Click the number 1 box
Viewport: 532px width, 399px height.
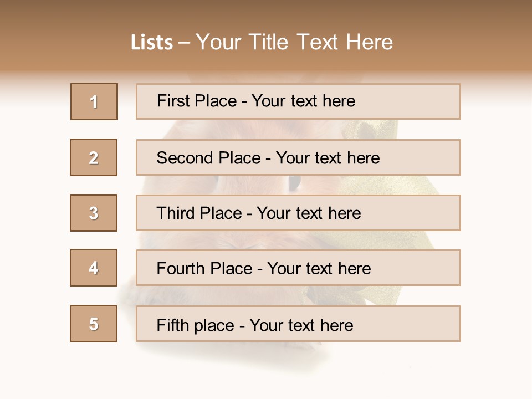[x=94, y=101]
